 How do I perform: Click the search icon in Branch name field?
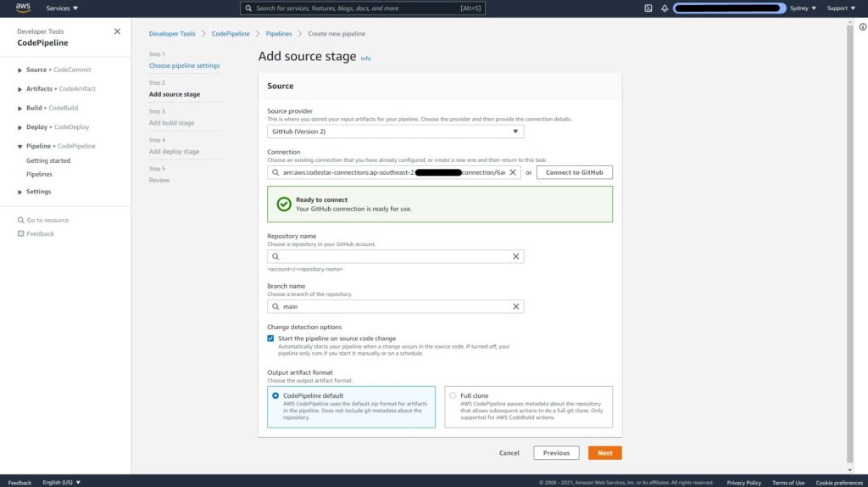(x=275, y=306)
